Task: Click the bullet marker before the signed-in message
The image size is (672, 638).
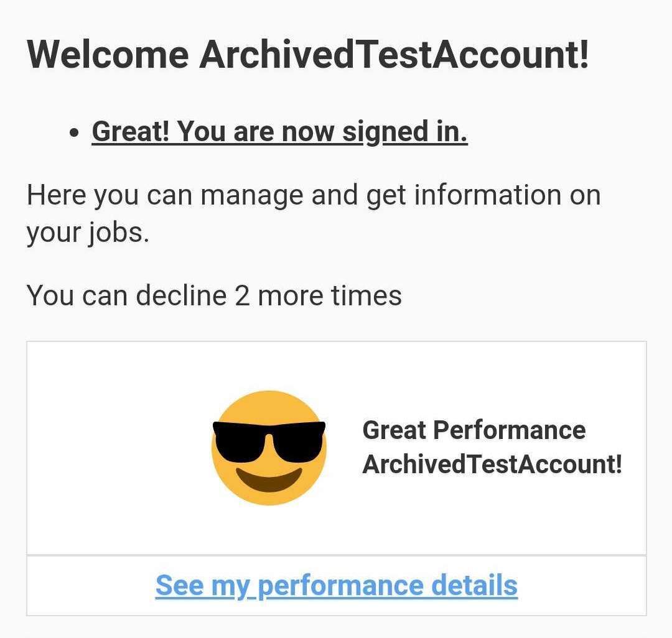Action: (74, 132)
